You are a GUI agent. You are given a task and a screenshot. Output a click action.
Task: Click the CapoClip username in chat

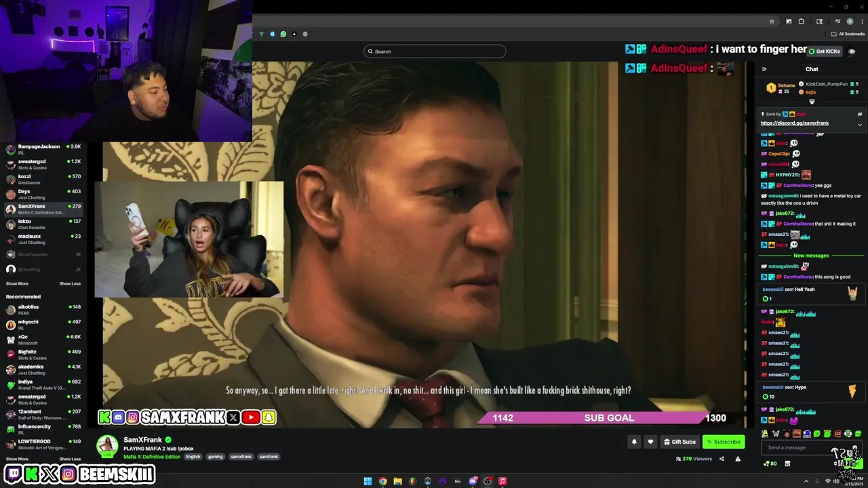pos(778,154)
